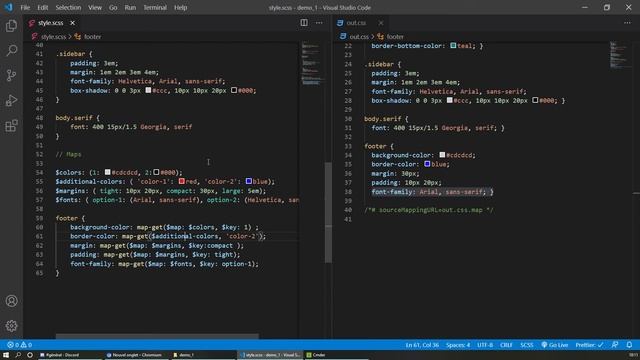Close the out.css tab
Viewport: 640px width, 360px height.
tap(381, 23)
